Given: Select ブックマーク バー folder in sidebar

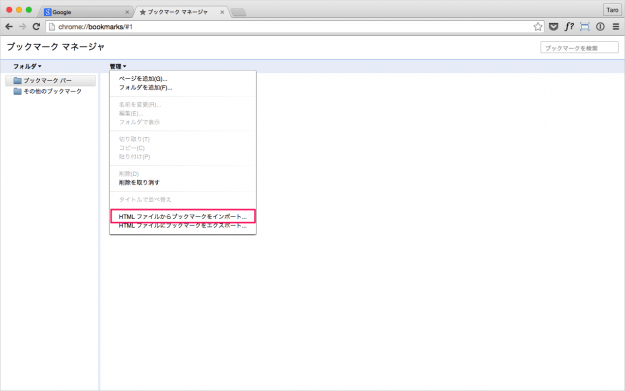Looking at the screenshot, I should point(50,81).
